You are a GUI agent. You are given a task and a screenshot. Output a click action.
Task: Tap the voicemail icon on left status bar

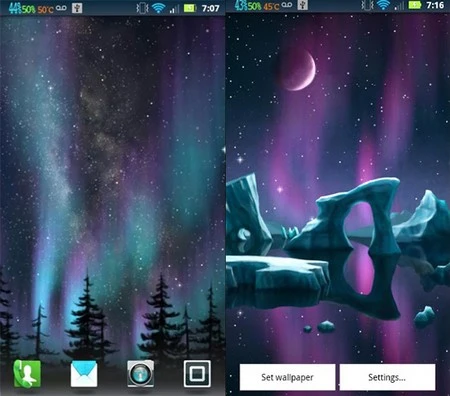(61, 7)
